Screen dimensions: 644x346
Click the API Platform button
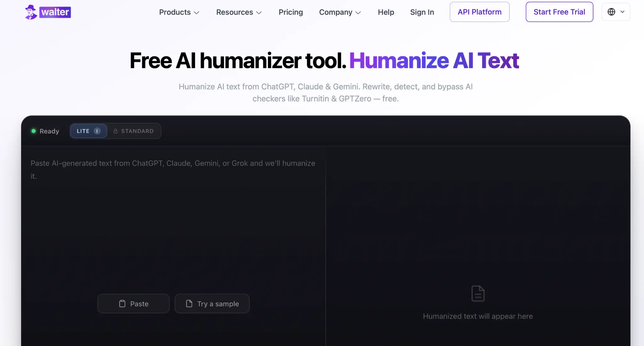[x=480, y=12]
